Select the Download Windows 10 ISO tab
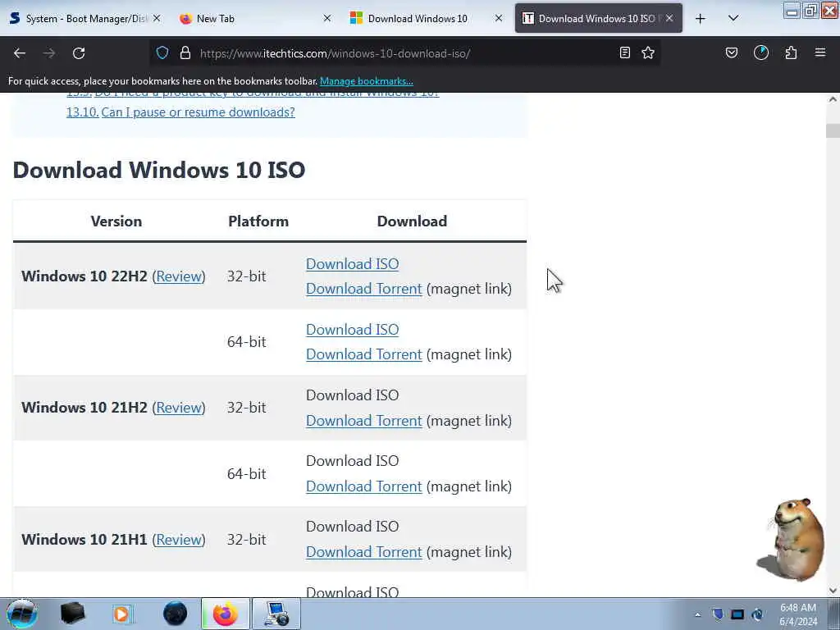840x630 pixels. pos(597,19)
